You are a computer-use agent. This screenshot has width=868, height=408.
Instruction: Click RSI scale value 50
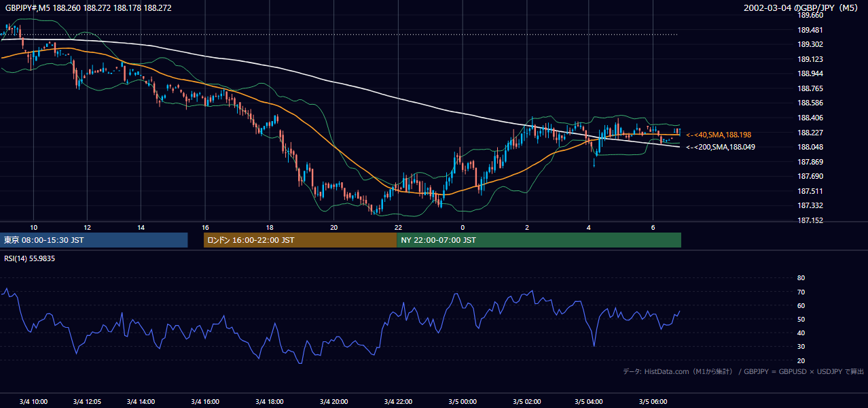pyautogui.click(x=801, y=319)
